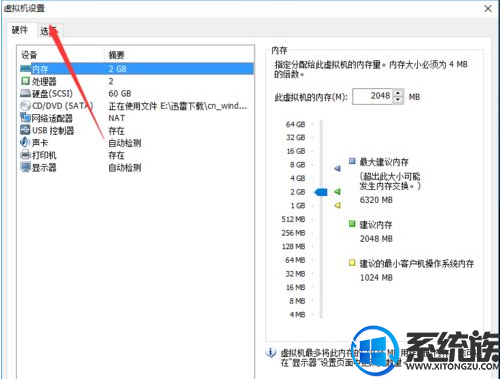Image resolution: width=500 pixels, height=379 pixels.
Task: Click the 256 MB label on memory scale
Action: click(x=293, y=233)
